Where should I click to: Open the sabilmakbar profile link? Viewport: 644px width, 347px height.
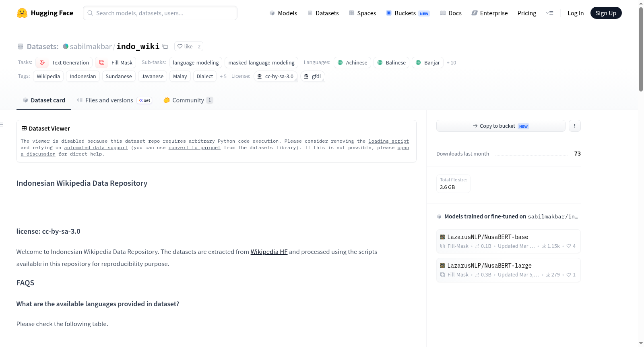tap(91, 46)
